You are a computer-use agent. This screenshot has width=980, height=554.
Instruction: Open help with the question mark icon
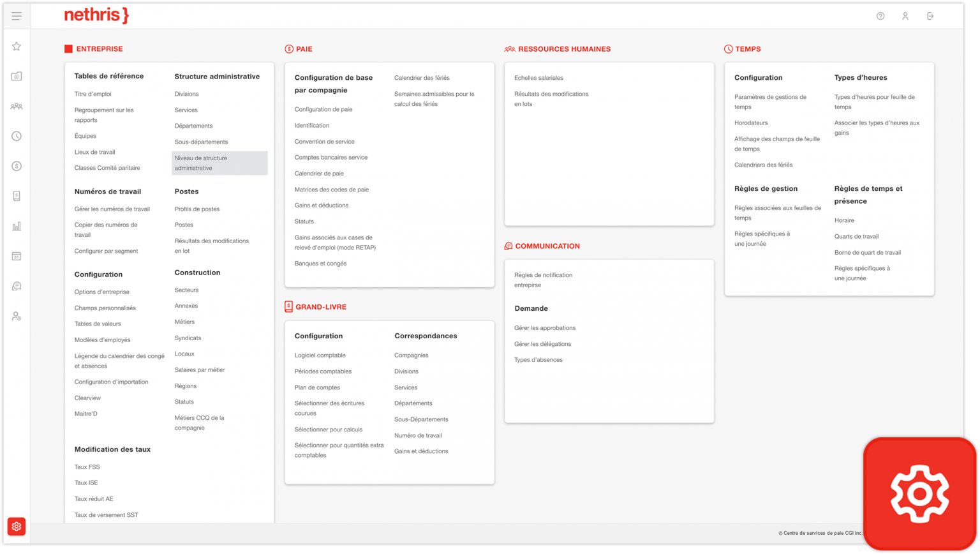click(x=880, y=16)
